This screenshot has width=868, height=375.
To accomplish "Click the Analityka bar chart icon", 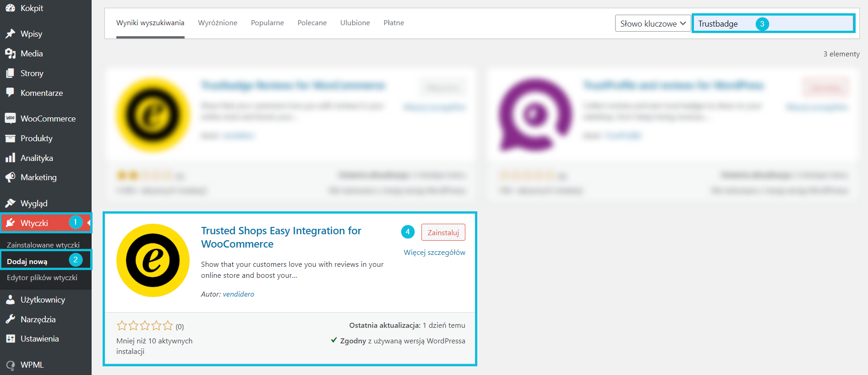I will (x=10, y=158).
